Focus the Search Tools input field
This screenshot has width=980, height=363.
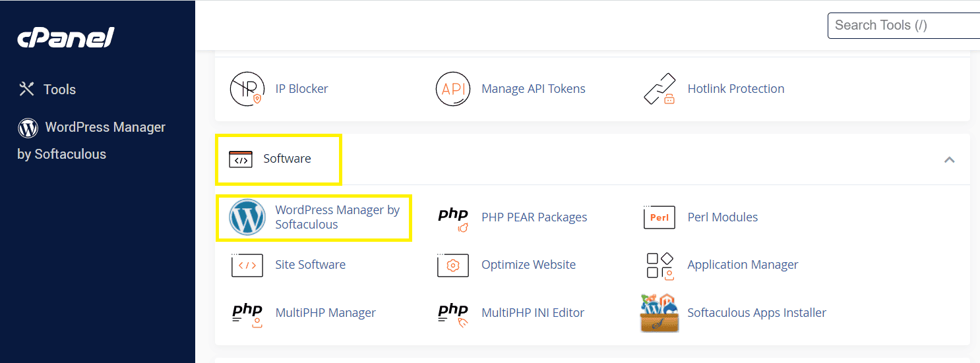click(903, 25)
